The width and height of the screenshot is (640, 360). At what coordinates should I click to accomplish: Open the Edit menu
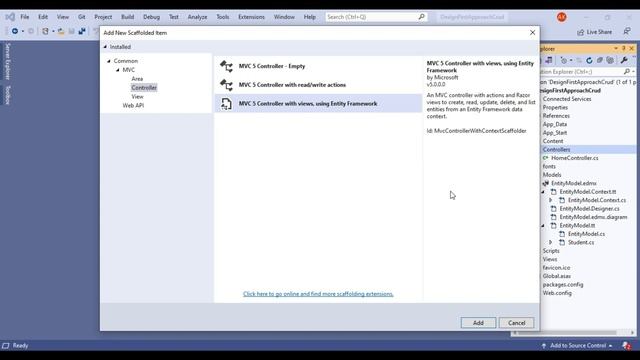(x=43, y=17)
